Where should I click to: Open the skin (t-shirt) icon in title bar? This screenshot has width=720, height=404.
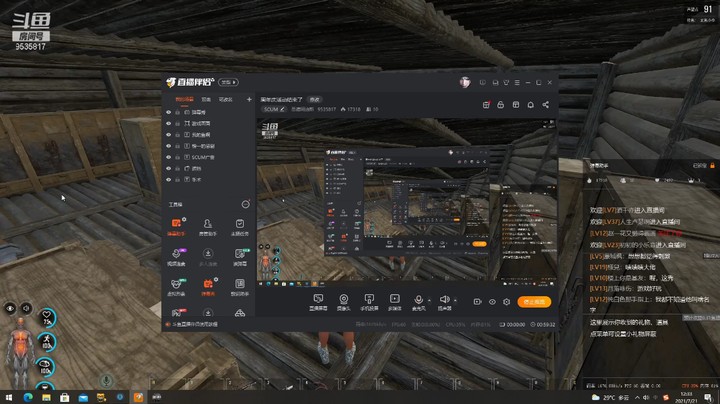506,83
